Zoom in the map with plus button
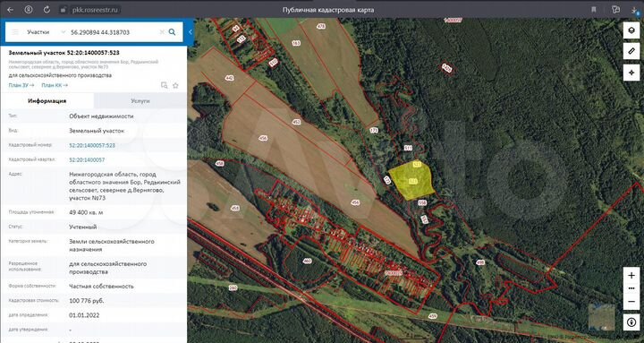644x343 pixels. (x=631, y=275)
